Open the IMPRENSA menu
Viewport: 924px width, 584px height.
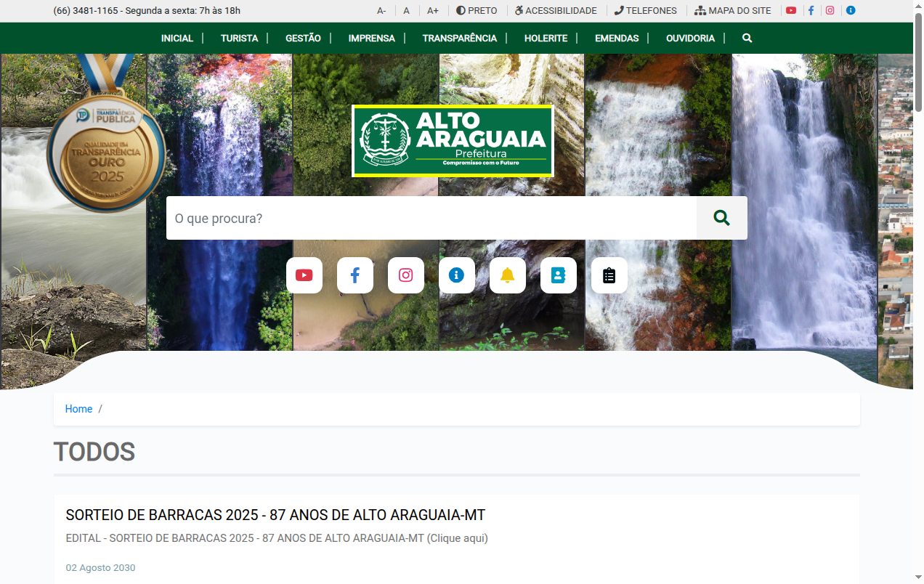pyautogui.click(x=372, y=38)
